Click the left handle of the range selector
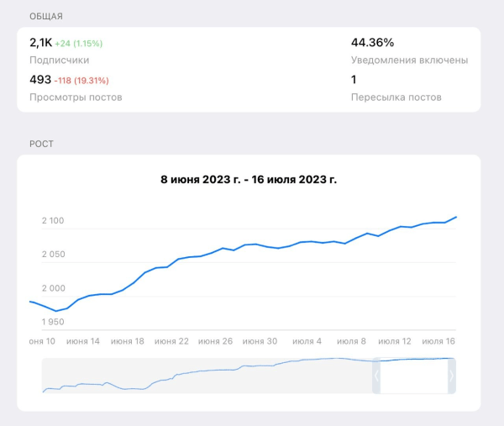 [x=376, y=376]
